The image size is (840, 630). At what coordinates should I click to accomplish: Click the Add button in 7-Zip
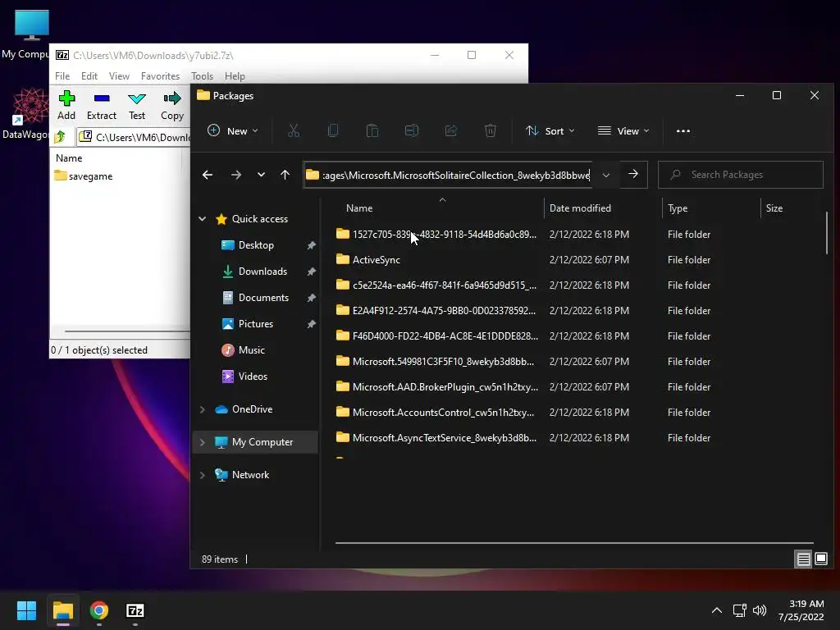66,105
